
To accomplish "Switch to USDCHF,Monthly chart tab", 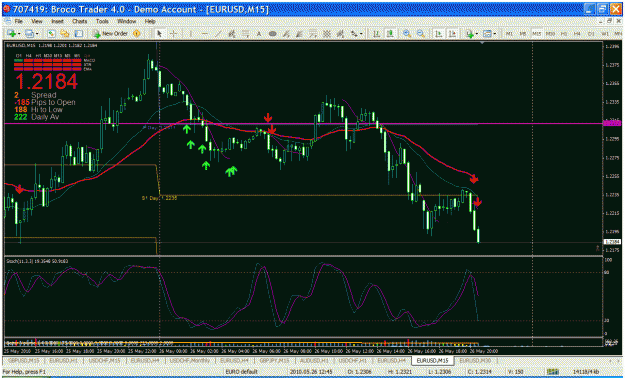I will pyautogui.click(x=189, y=360).
